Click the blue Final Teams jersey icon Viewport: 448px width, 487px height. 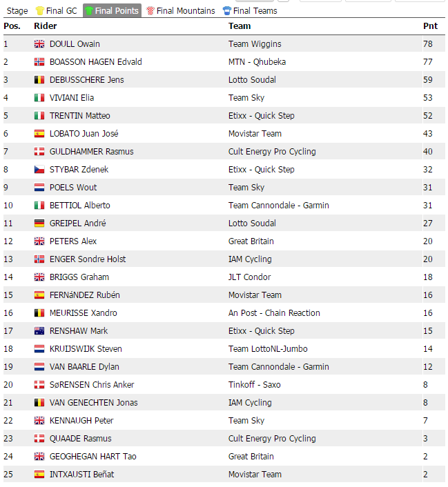point(227,11)
